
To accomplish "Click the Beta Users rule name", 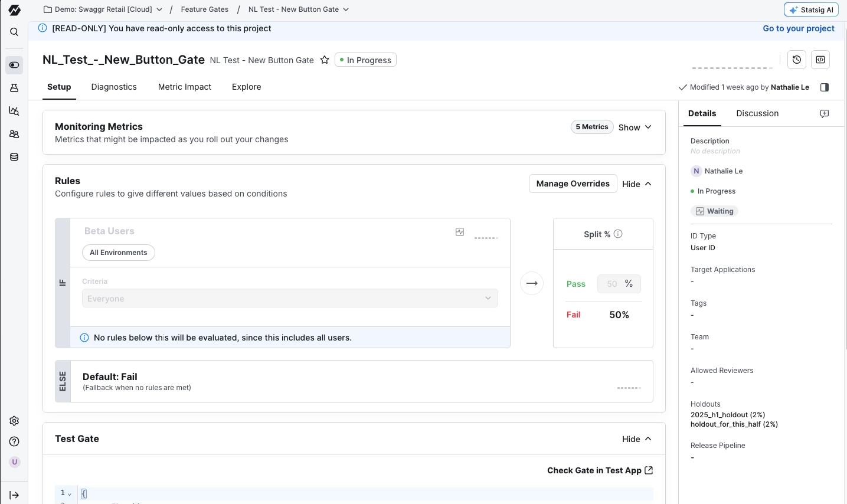I will (109, 231).
